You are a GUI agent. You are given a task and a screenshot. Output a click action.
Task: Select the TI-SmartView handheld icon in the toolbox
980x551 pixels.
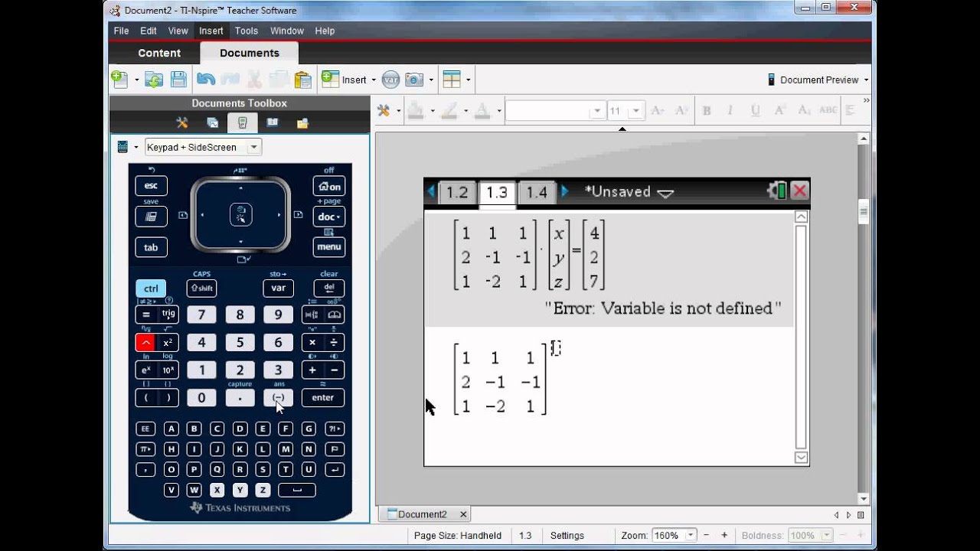point(242,122)
